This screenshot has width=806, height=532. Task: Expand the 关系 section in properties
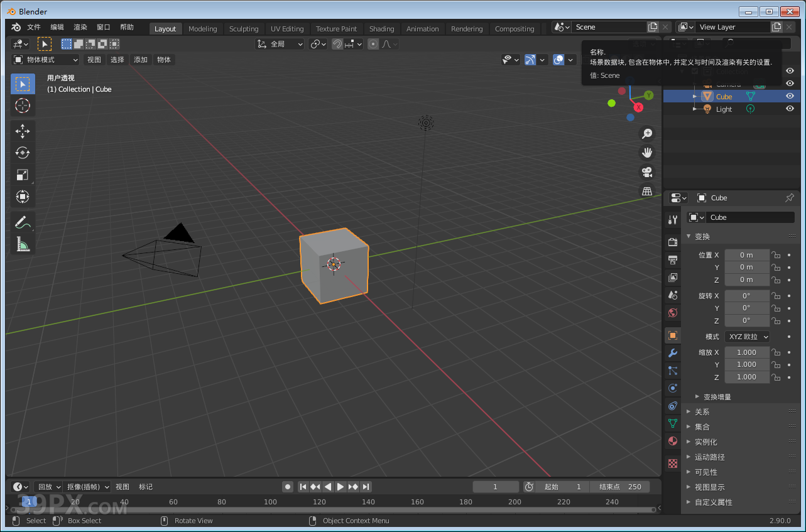704,411
